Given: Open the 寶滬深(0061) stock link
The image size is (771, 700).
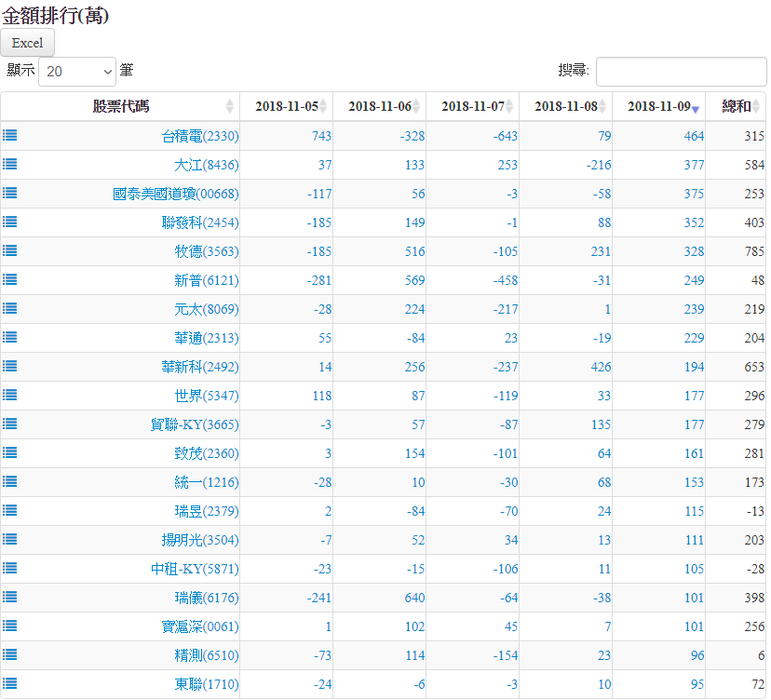Looking at the screenshot, I should coord(199,626).
